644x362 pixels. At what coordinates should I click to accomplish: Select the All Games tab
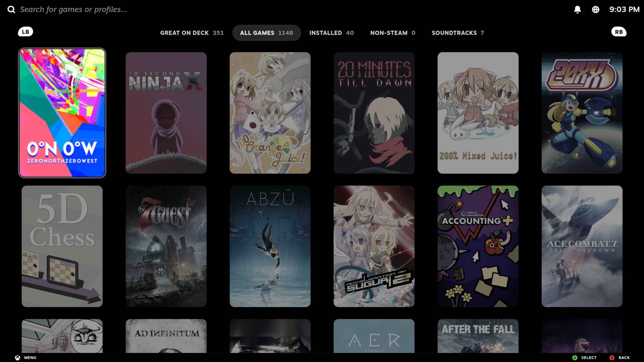click(266, 33)
